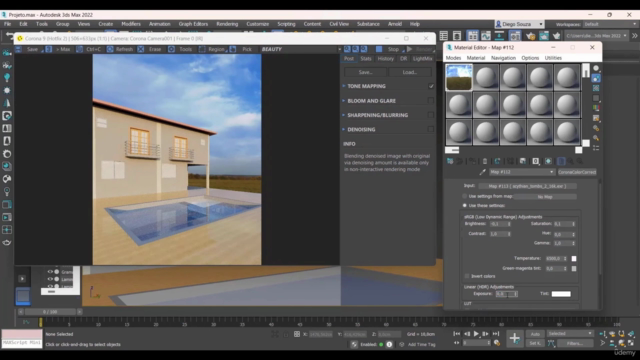Open the Material Editor Navigation menu
This screenshot has width=640, height=360.
(503, 58)
